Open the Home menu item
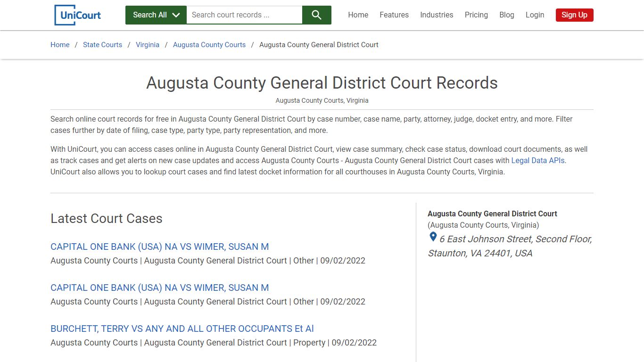 pyautogui.click(x=358, y=15)
